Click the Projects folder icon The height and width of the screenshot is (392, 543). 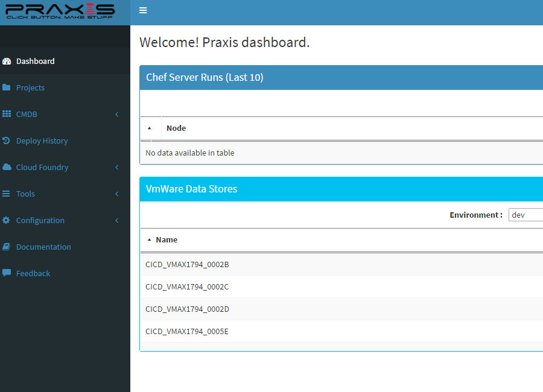pyautogui.click(x=7, y=87)
